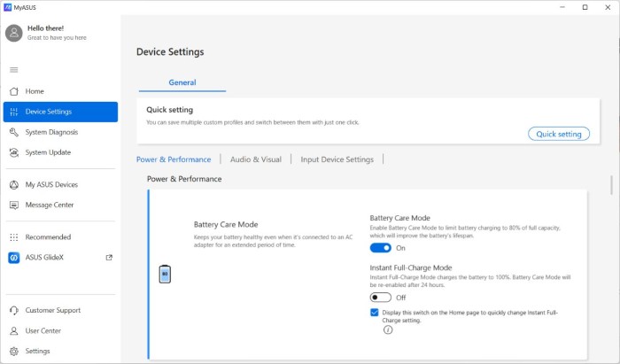This screenshot has height=364, width=620.
Task: Click the Settings gear icon
Action: 14,352
